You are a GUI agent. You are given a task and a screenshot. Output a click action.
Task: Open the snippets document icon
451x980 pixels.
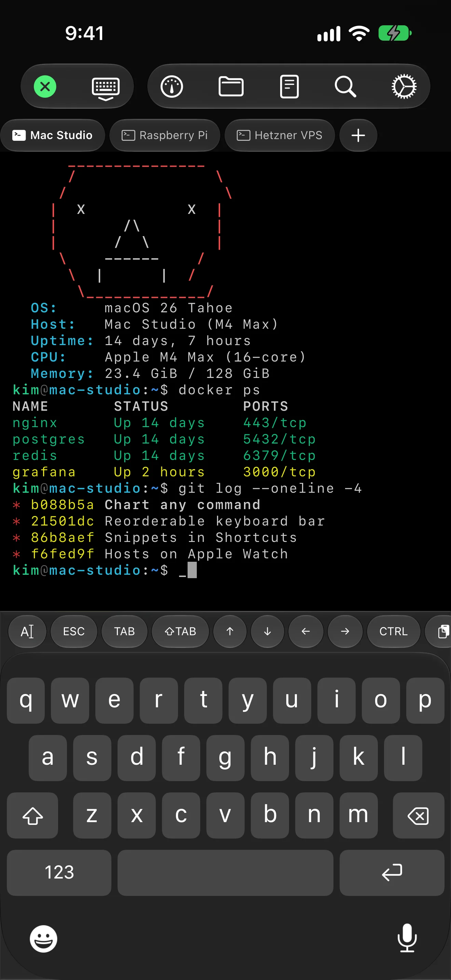pos(289,87)
